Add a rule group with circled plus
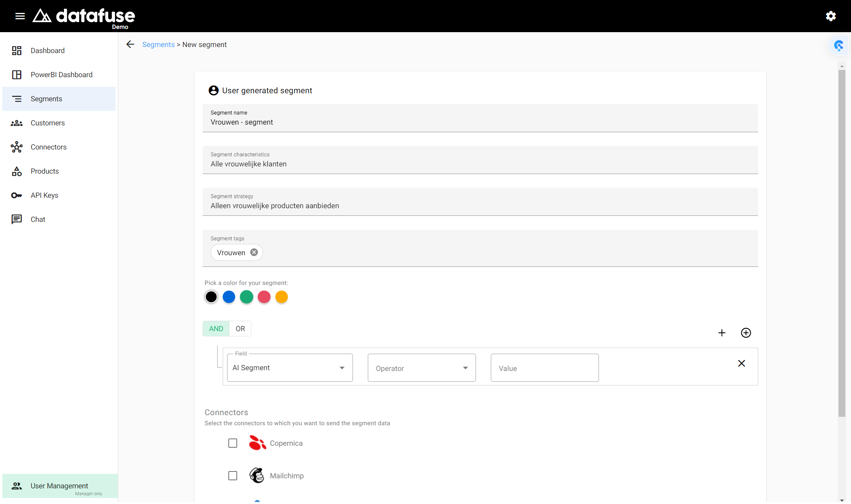851x504 pixels. pyautogui.click(x=746, y=333)
